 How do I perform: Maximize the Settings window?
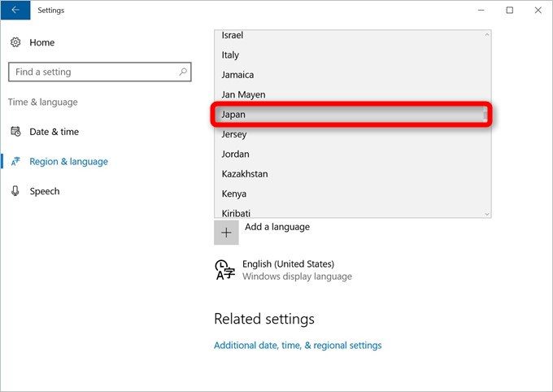pyautogui.click(x=509, y=11)
